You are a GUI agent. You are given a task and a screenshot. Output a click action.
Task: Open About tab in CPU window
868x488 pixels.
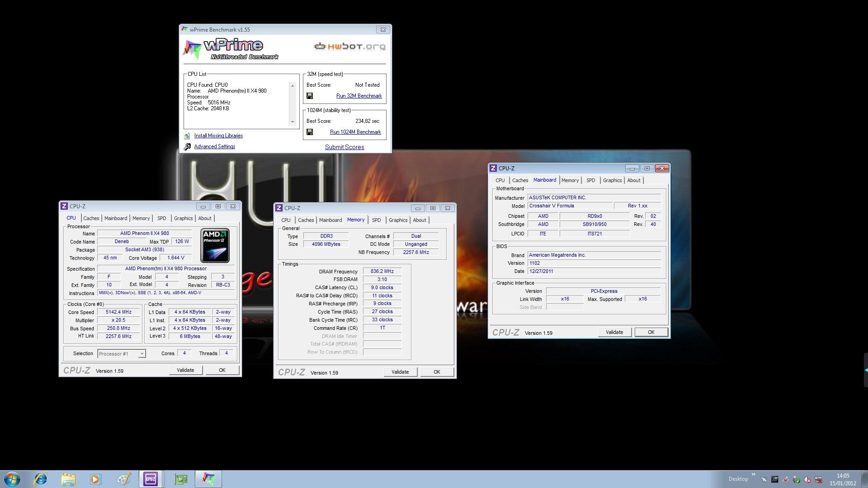coord(205,218)
